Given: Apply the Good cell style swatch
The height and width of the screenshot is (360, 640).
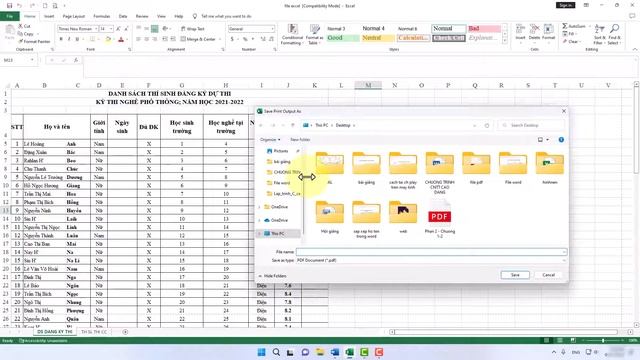Looking at the screenshot, I should click(343, 38).
